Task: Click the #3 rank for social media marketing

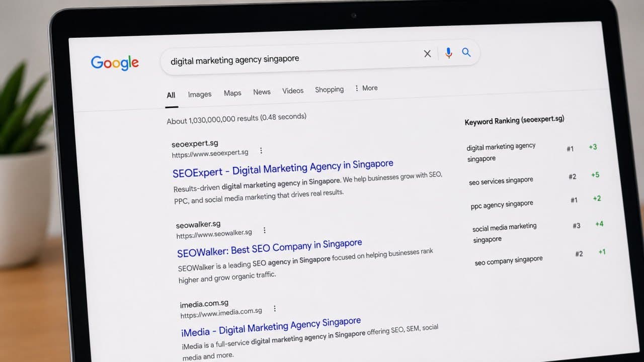Action: pos(577,226)
